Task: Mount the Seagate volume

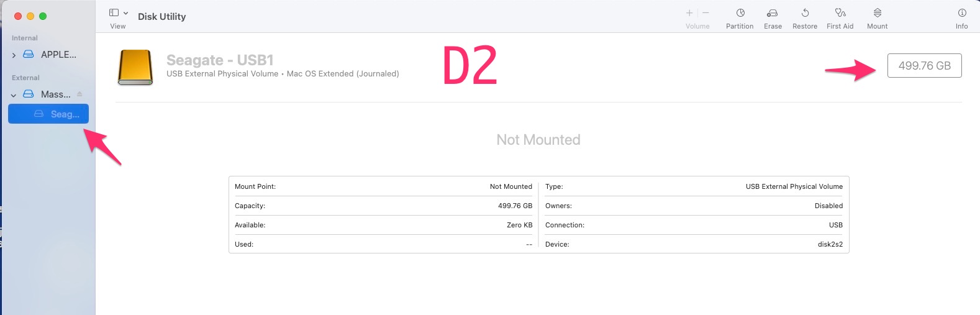Action: point(877,19)
